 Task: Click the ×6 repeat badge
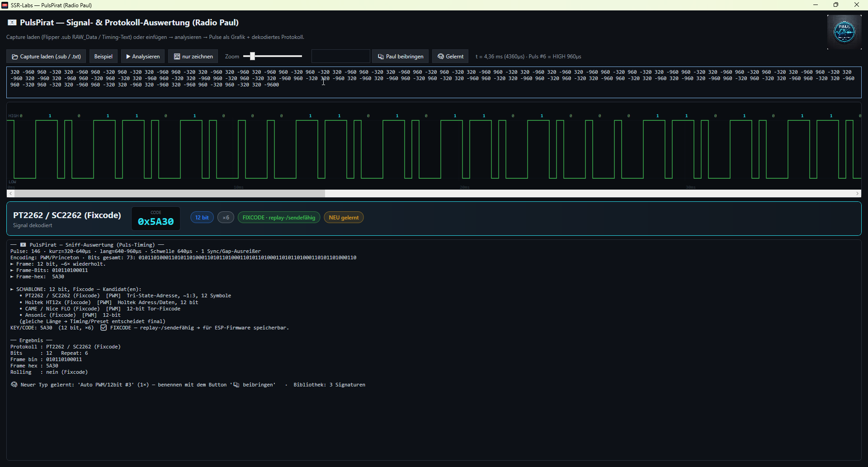[x=226, y=218]
